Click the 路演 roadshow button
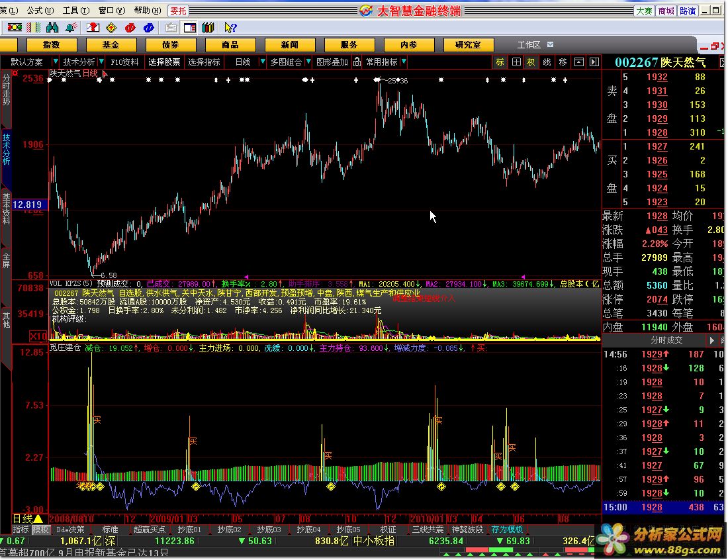The height and width of the screenshot is (560, 728). point(688,11)
